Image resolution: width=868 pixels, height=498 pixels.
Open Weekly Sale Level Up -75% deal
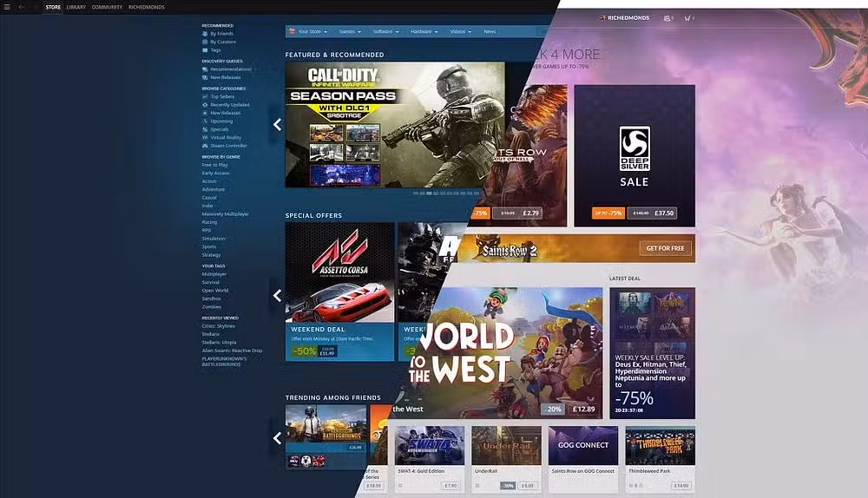[652, 353]
